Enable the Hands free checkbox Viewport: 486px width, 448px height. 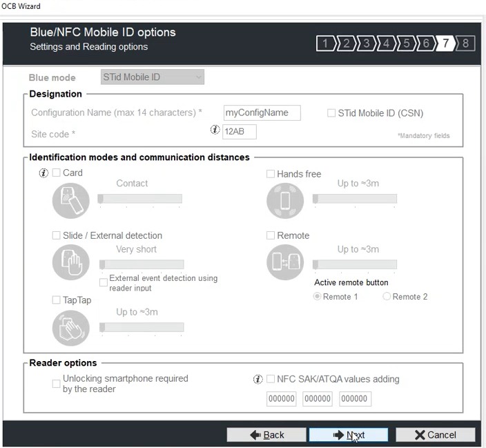[x=271, y=174]
